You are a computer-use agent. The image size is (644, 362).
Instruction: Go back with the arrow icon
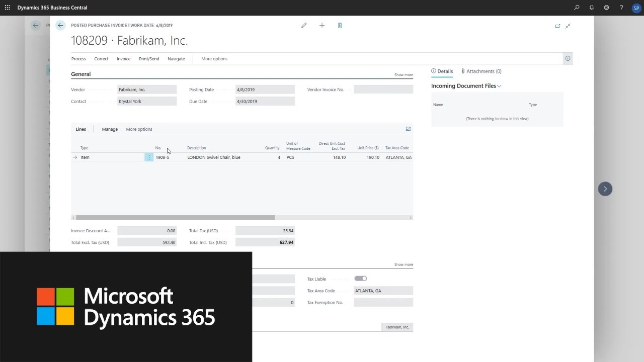pos(60,25)
